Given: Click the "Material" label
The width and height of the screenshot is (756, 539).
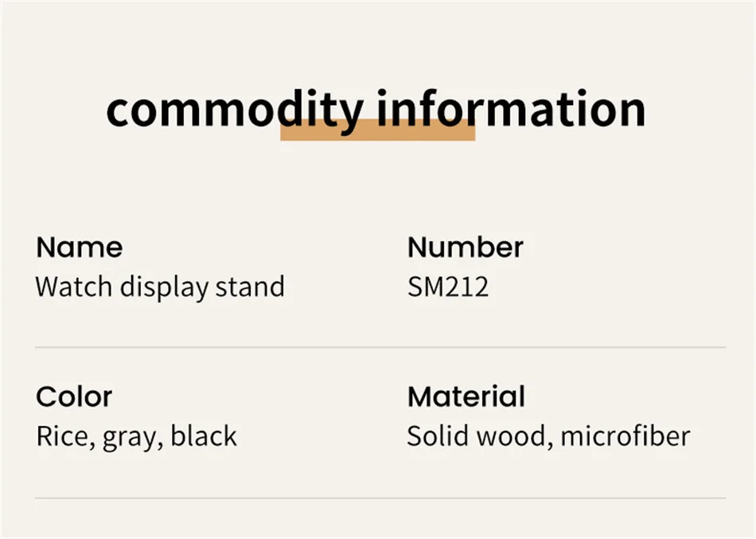Looking at the screenshot, I should [466, 396].
